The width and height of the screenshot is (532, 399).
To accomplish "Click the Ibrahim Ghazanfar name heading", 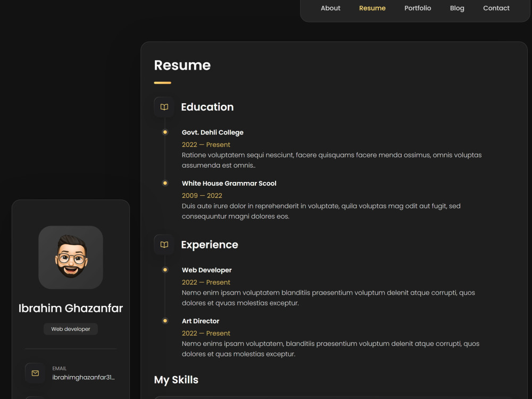I will (x=71, y=308).
